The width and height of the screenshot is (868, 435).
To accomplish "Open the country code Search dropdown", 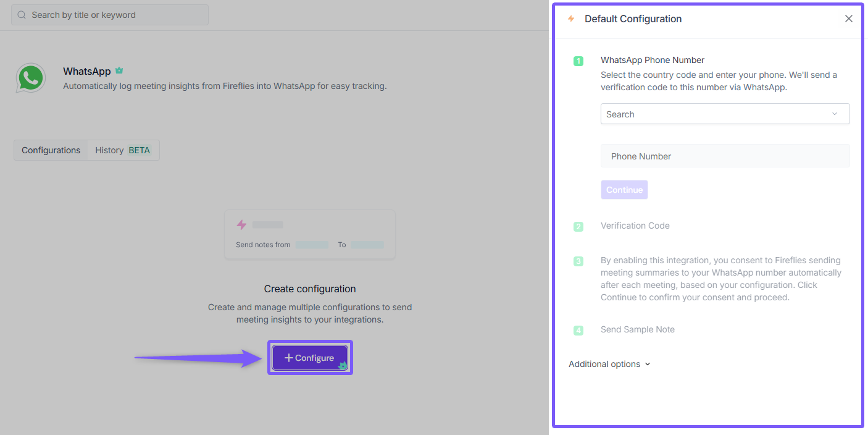I will 716,114.
